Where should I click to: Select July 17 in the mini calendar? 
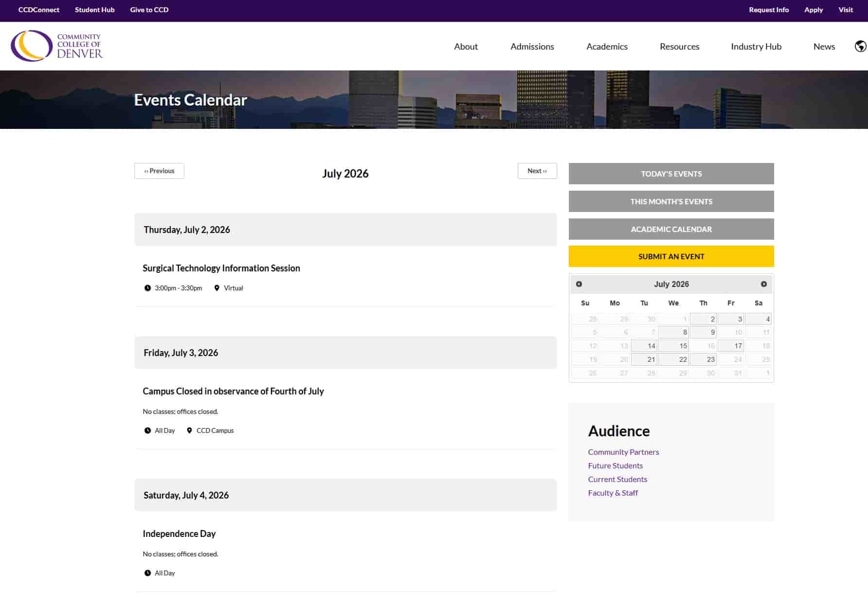(731, 346)
